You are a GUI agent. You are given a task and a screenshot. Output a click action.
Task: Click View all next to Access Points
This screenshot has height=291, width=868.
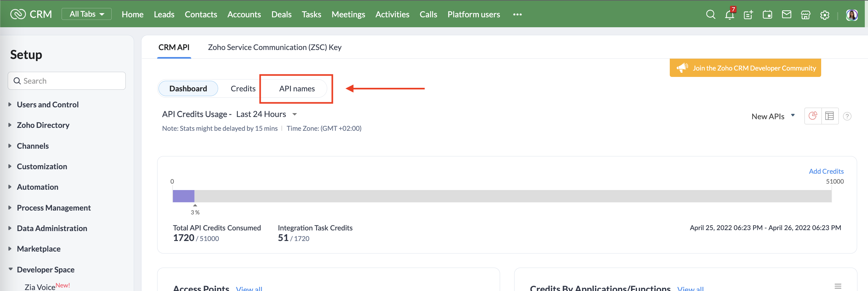coord(249,288)
